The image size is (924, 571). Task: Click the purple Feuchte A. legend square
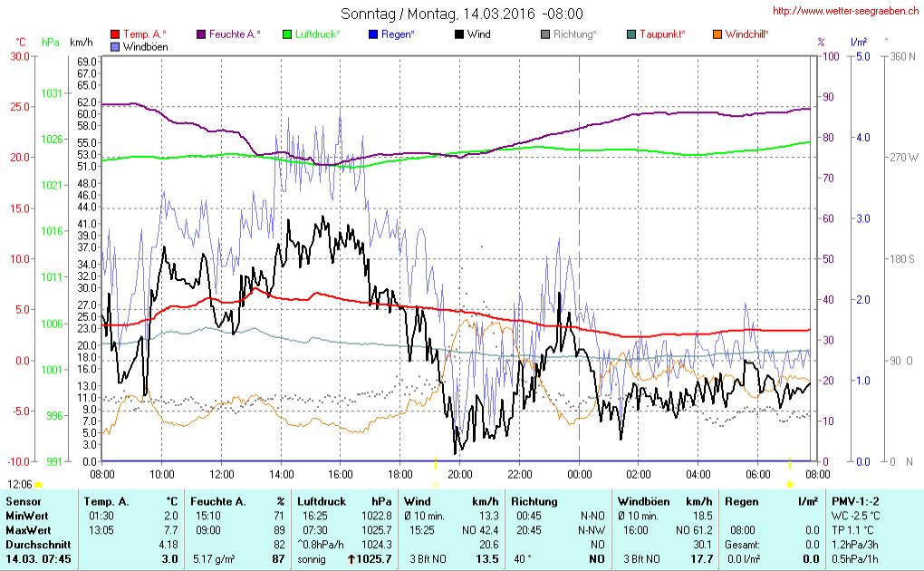click(201, 34)
